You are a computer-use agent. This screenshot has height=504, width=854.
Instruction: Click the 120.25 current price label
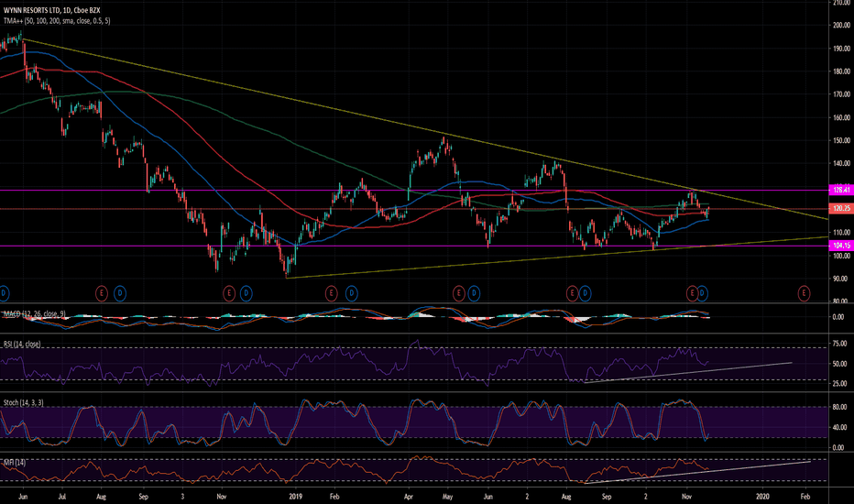pos(840,209)
